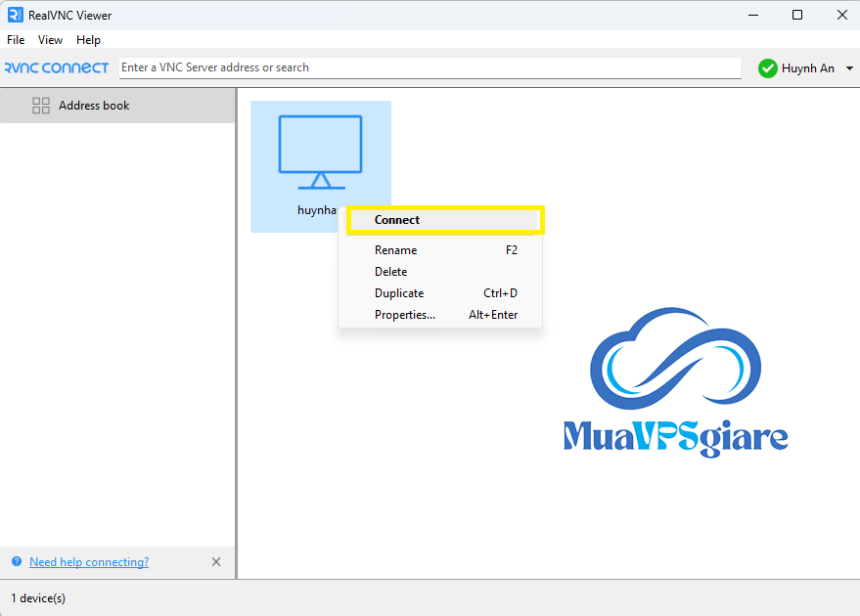Dismiss the help connecting banner

216,562
